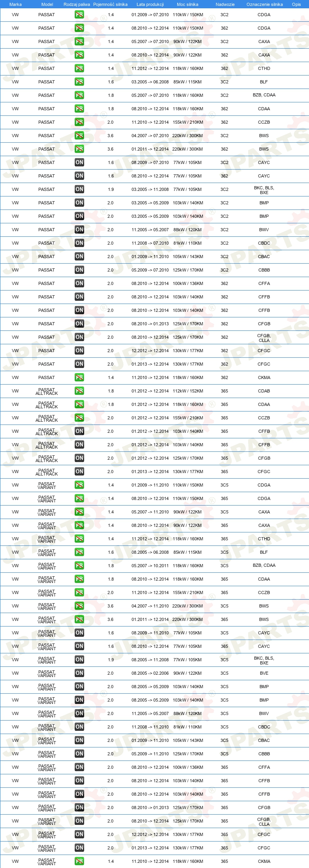
Task: Click the Rodzaj paliwa column header
Action: 77,4
